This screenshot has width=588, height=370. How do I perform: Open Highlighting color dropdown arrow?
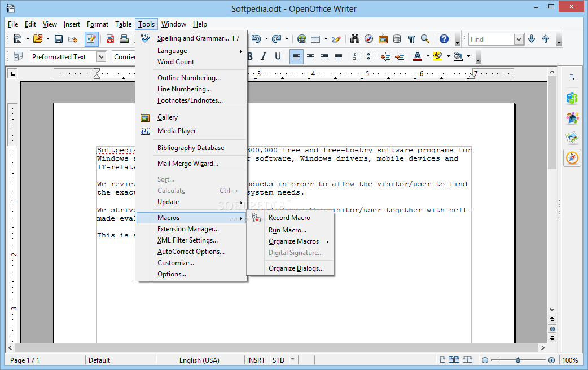pyautogui.click(x=448, y=56)
